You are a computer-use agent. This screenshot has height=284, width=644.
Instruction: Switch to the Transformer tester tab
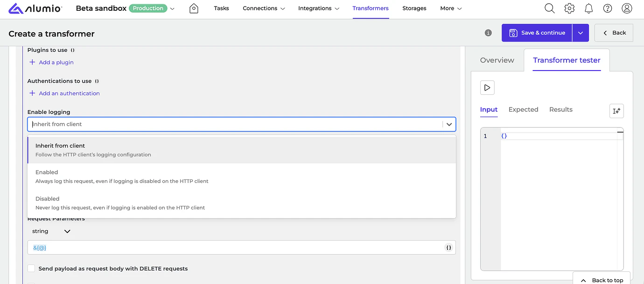tap(567, 60)
